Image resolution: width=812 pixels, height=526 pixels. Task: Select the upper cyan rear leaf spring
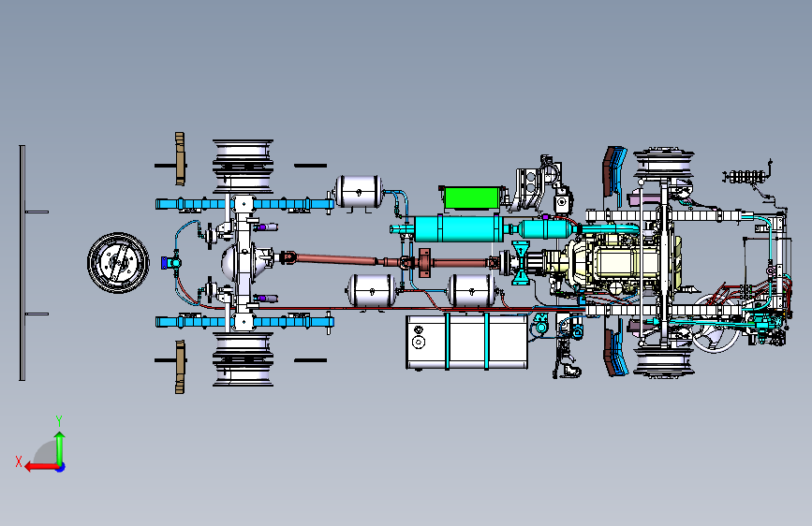click(x=244, y=204)
